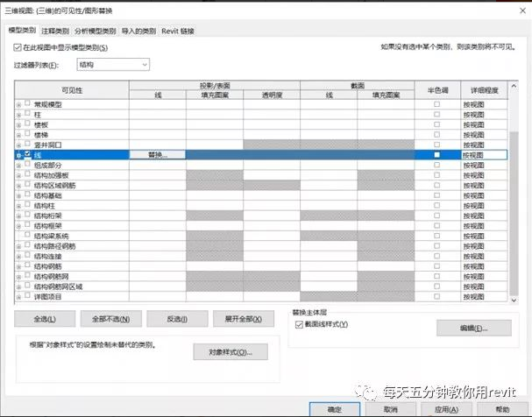This screenshot has height=417, width=532.
Task: Click the bottom scrollbar down arrow
Action: pos(514,300)
